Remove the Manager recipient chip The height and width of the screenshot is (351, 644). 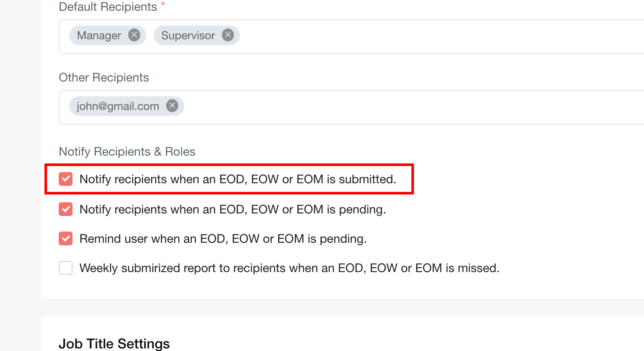[134, 35]
